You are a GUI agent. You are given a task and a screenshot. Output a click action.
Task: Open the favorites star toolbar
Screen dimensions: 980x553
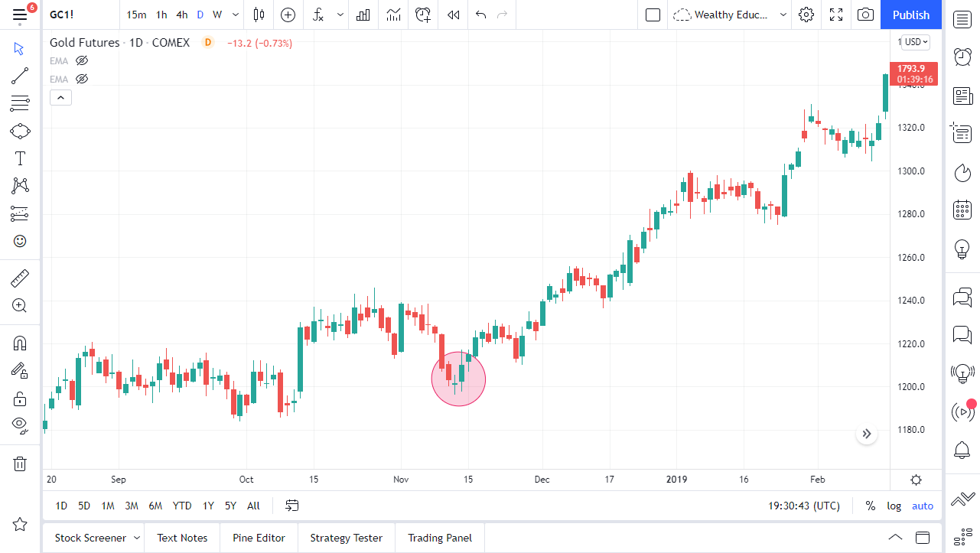pyautogui.click(x=20, y=524)
